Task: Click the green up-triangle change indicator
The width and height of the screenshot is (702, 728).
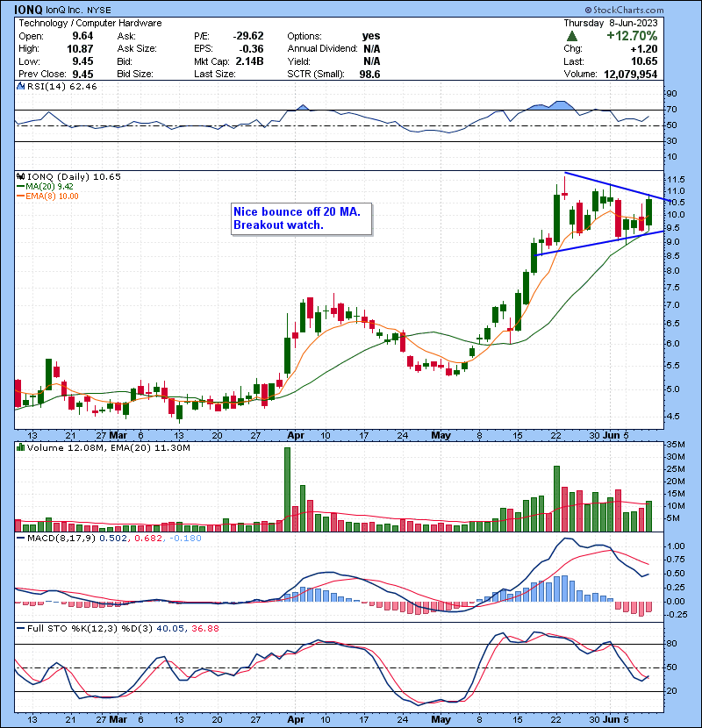Action: 572,36
